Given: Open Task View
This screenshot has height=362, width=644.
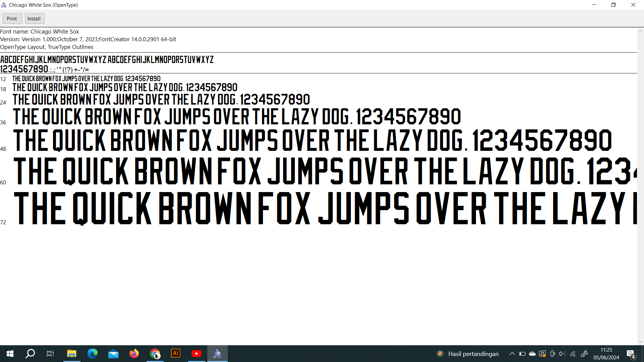Looking at the screenshot, I should [50, 354].
